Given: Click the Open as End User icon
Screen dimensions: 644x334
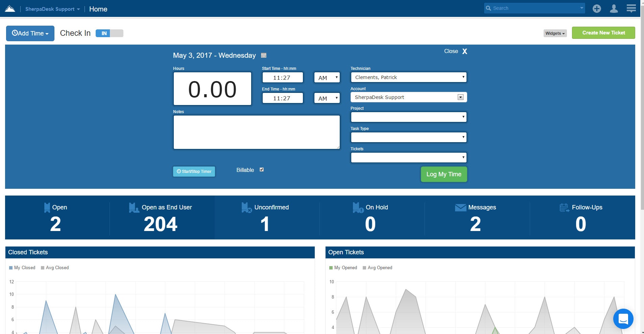Looking at the screenshot, I should coord(134,207).
